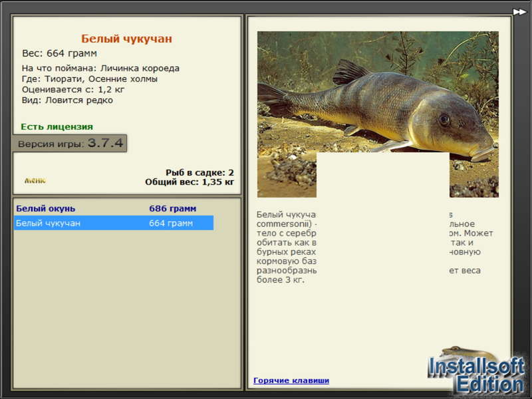Click the Белый чукучан title heading
The width and height of the screenshot is (532, 399).
[x=126, y=39]
